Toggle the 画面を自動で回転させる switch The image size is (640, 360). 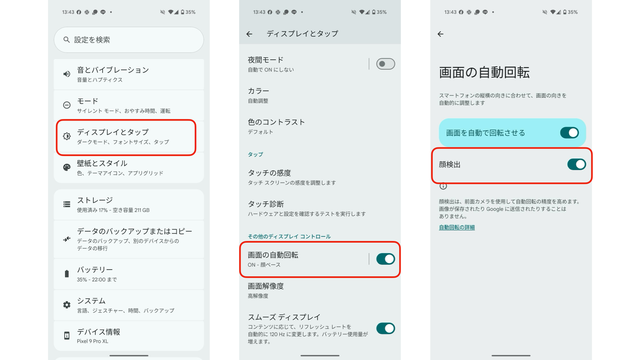(569, 133)
